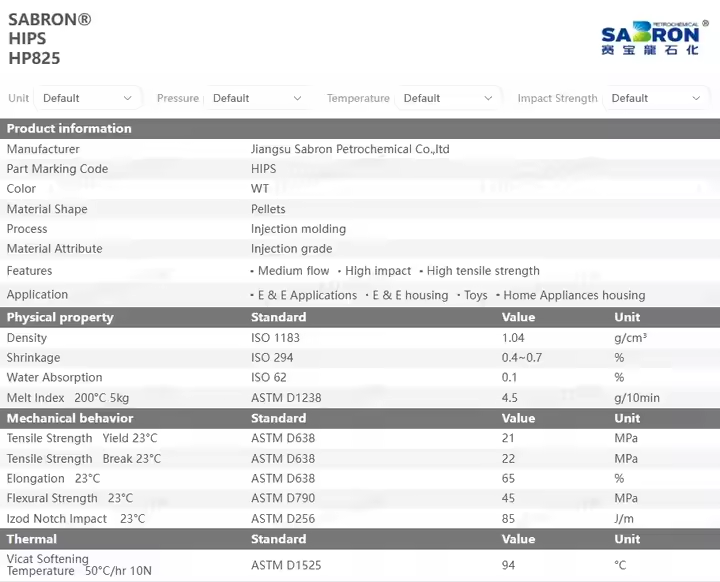Click the 'Product information' section header
Screen dimensions: 720x582
tap(69, 128)
